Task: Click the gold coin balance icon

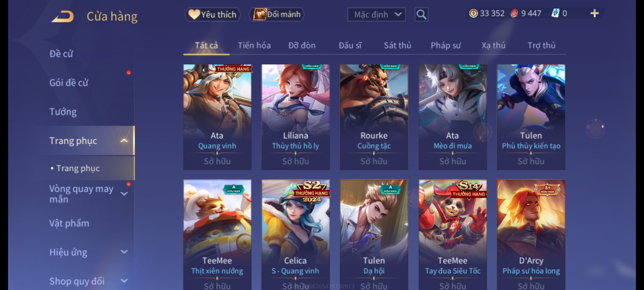Action: tap(473, 13)
